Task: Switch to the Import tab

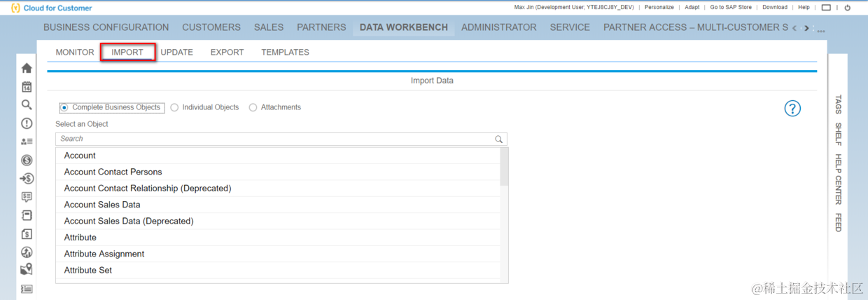Action: pos(127,52)
